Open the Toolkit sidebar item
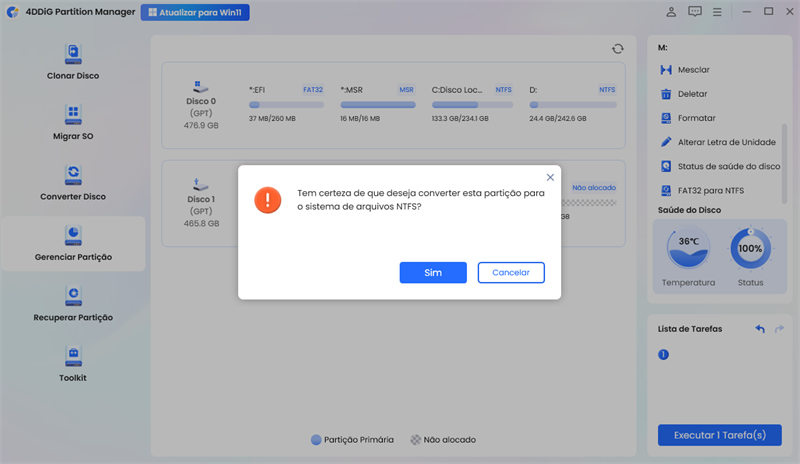This screenshot has width=800, height=464. pyautogui.click(x=73, y=363)
